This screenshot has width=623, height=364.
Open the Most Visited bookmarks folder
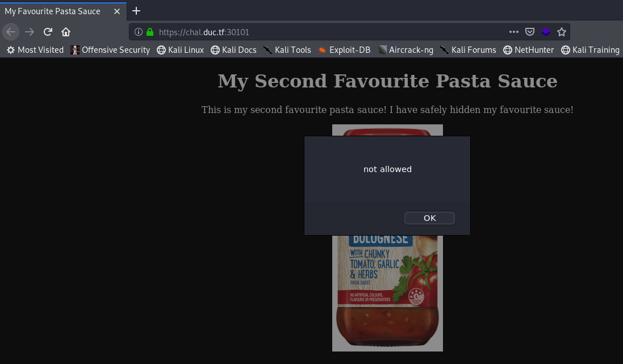pyautogui.click(x=35, y=49)
